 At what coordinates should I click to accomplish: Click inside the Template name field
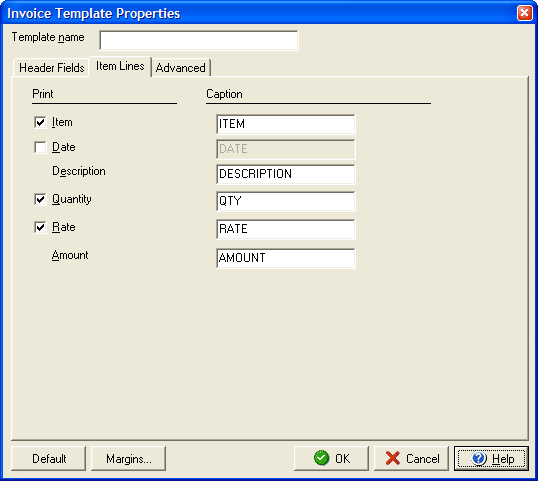pos(199,40)
